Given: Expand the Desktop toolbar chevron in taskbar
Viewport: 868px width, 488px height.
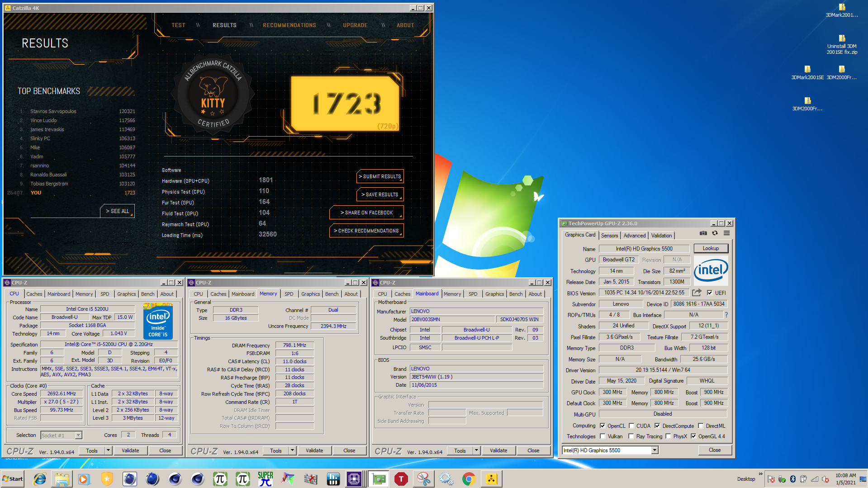Looking at the screenshot, I should 760,474.
